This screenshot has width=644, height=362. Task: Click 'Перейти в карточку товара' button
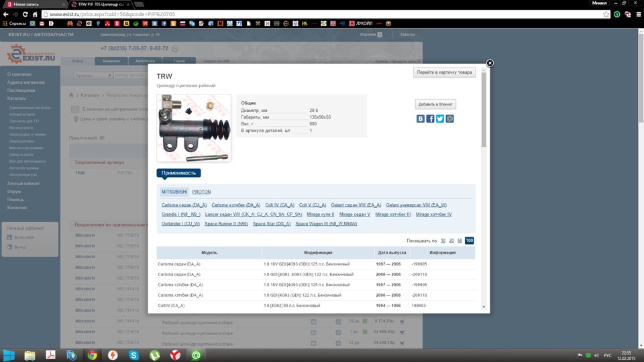point(444,72)
